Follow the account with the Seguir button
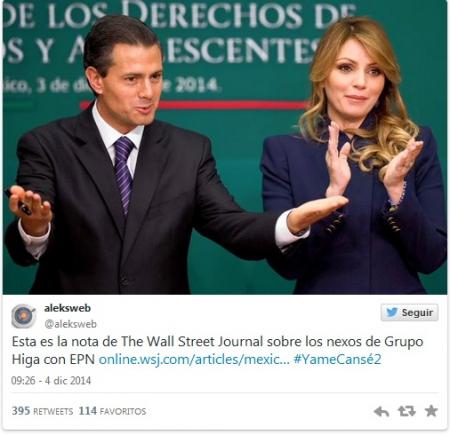This screenshot has height=435, width=450. [x=409, y=312]
